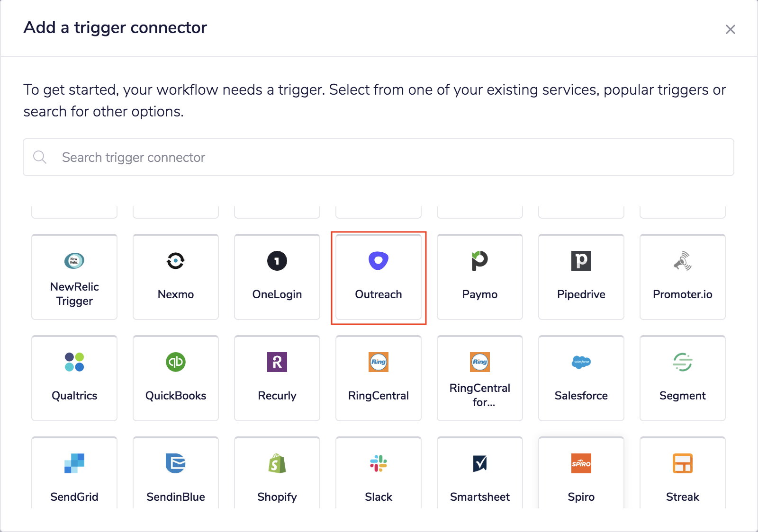Choose the Nexmo trigger icon
Image resolution: width=758 pixels, height=532 pixels.
pyautogui.click(x=176, y=261)
